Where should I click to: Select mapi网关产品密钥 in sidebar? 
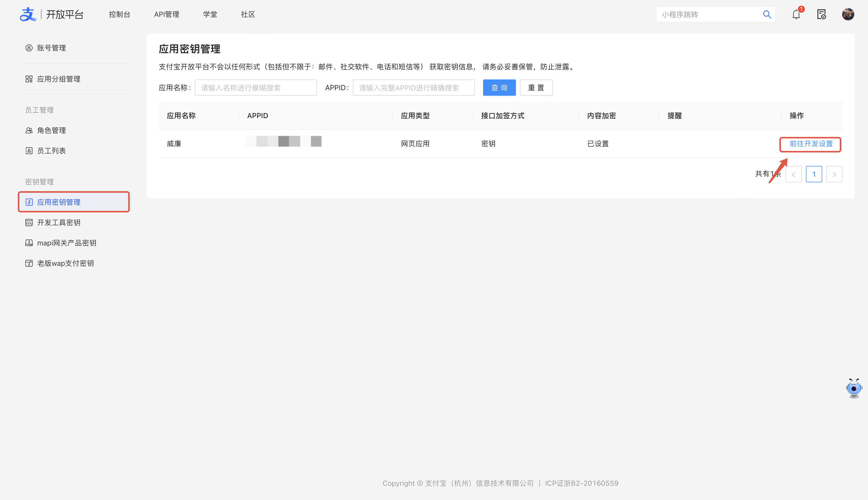click(76, 243)
